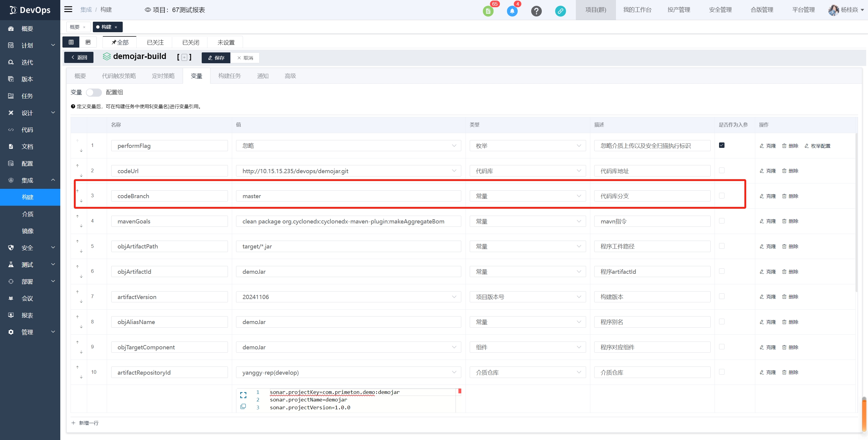
Task: Click the green document icon with badge 65
Action: [x=488, y=11]
